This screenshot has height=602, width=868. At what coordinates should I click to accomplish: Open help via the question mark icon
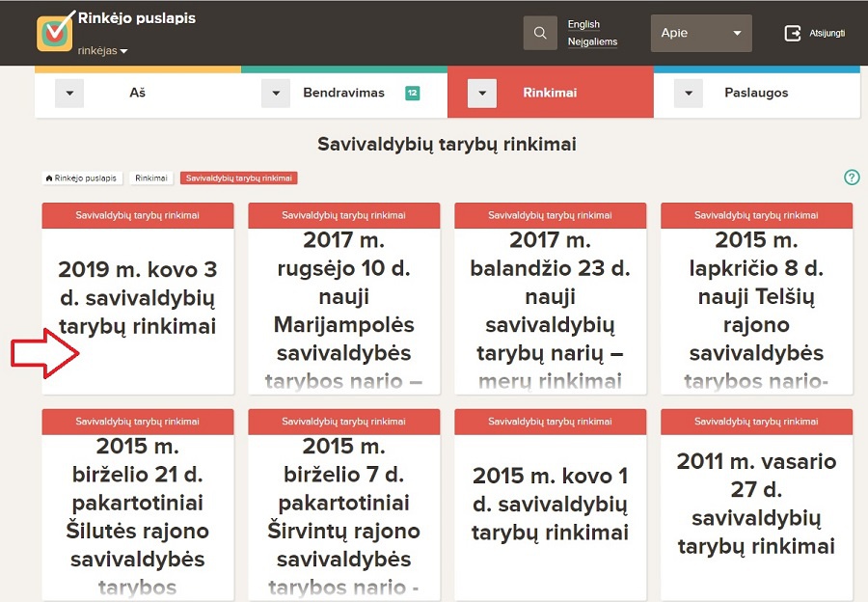pyautogui.click(x=852, y=178)
